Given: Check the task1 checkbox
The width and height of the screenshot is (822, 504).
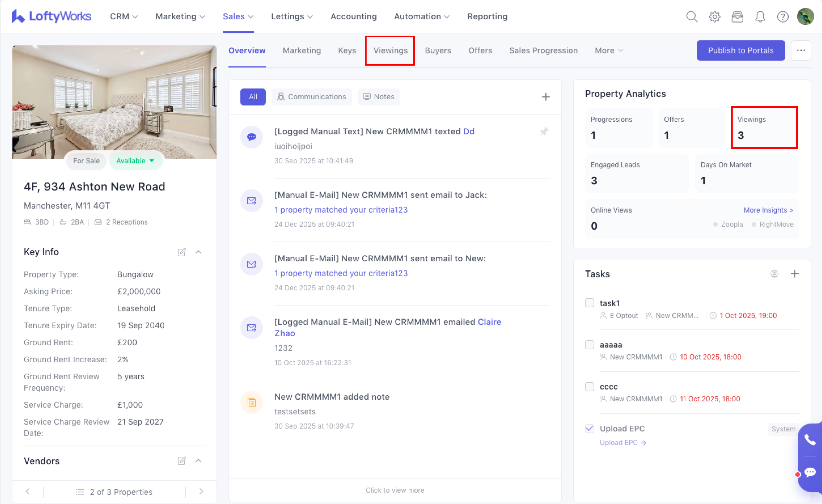Looking at the screenshot, I should click(589, 303).
